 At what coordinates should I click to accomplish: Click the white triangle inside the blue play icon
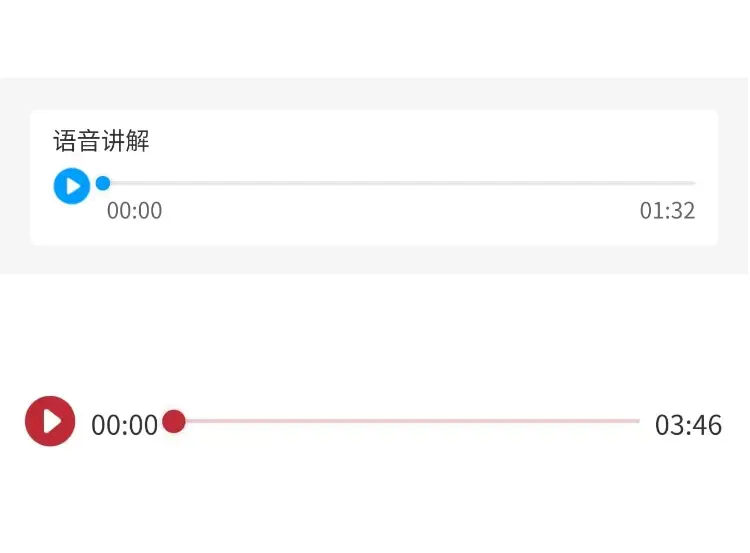(x=73, y=185)
